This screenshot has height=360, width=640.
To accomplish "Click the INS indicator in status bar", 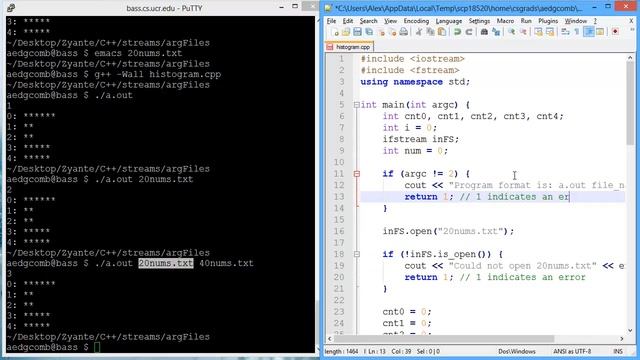I will (x=618, y=351).
